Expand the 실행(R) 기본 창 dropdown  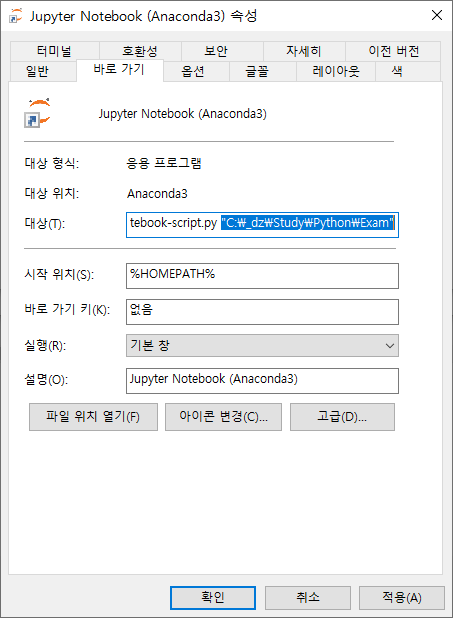pyautogui.click(x=262, y=346)
